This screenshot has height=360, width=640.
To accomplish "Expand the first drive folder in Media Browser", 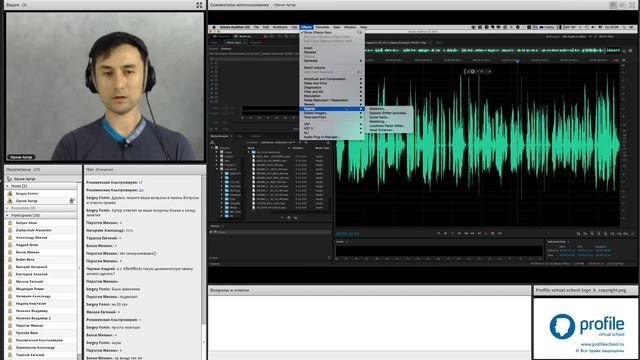I will pos(217,152).
